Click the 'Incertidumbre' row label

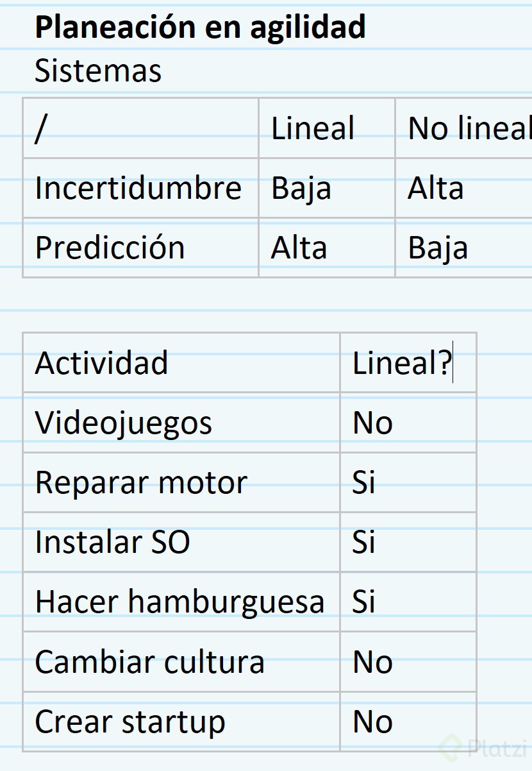tap(138, 188)
